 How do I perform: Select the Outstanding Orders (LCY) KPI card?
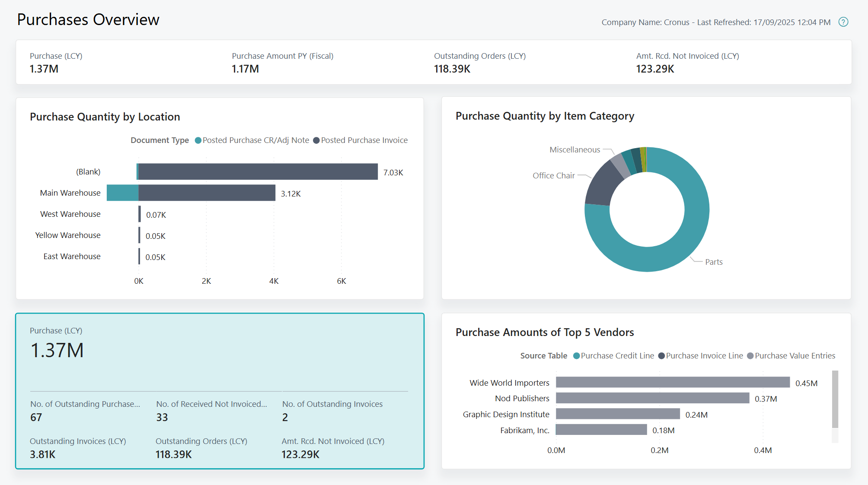480,63
